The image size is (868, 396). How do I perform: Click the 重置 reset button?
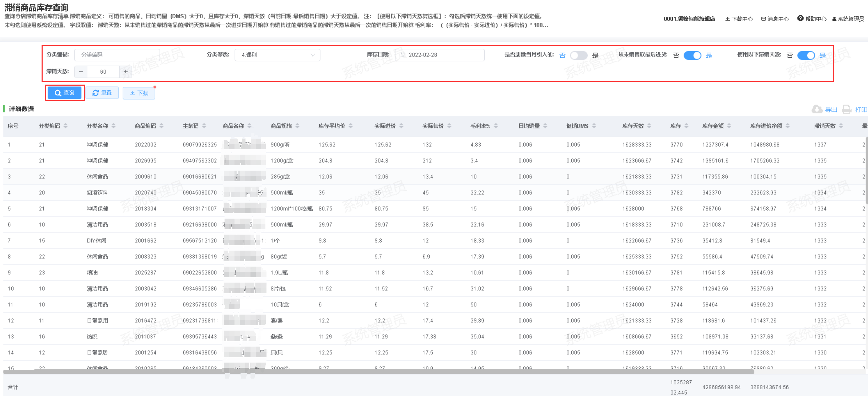(102, 93)
